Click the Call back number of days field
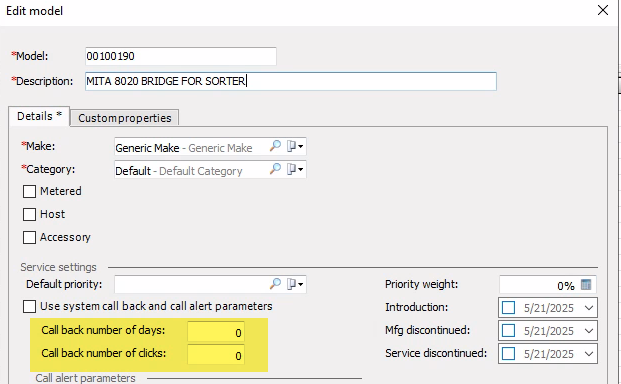Image resolution: width=621 pixels, height=384 pixels. coord(216,332)
